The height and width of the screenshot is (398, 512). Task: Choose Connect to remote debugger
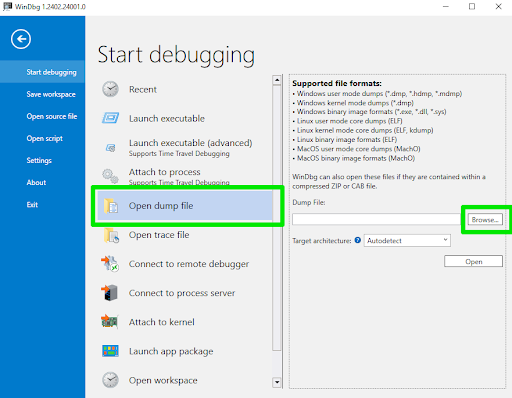click(185, 264)
